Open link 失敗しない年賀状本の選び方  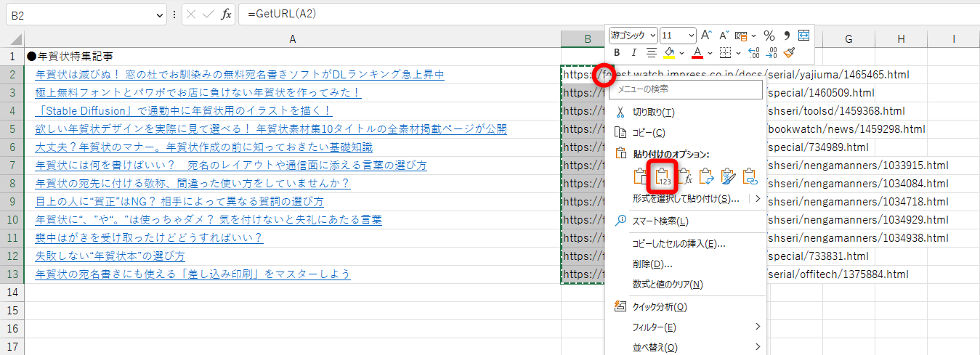tap(110, 256)
